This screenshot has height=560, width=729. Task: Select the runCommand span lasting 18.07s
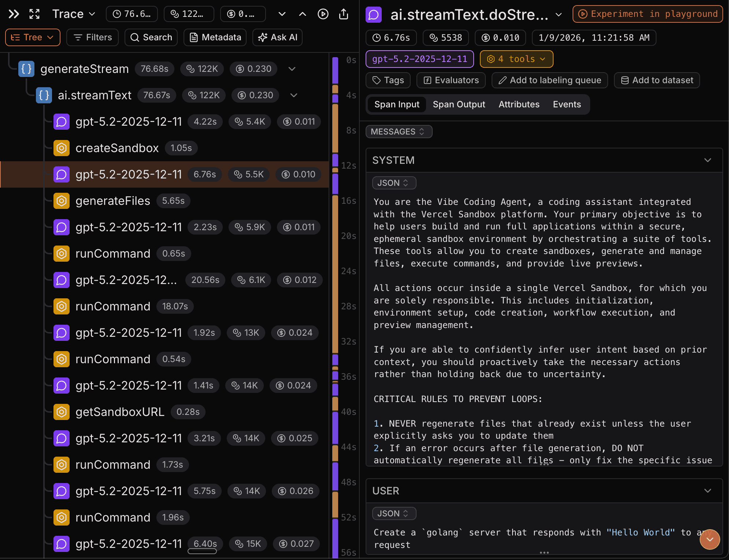tap(113, 306)
